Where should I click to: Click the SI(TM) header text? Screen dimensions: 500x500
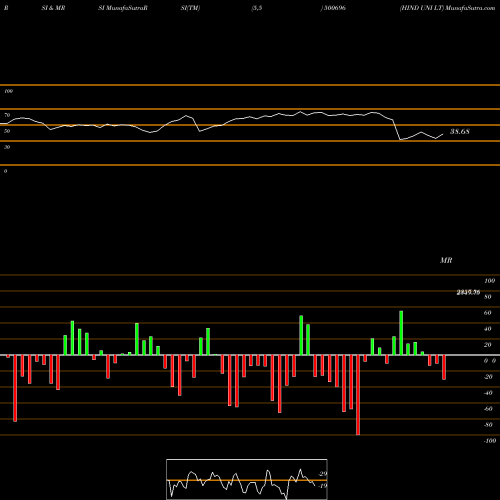[190, 8]
